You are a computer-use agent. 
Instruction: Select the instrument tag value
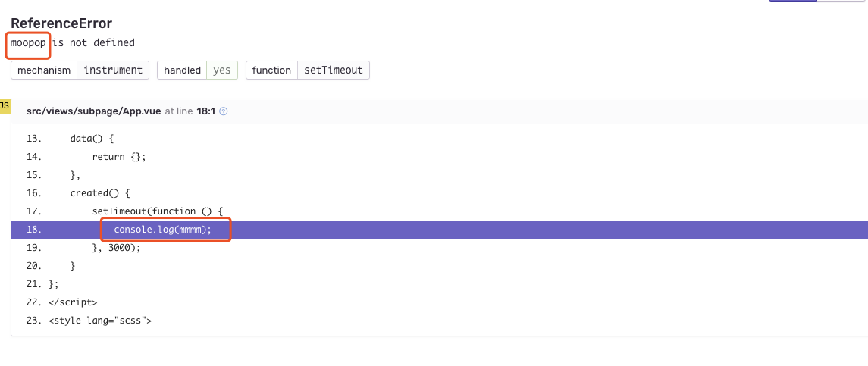pos(113,70)
